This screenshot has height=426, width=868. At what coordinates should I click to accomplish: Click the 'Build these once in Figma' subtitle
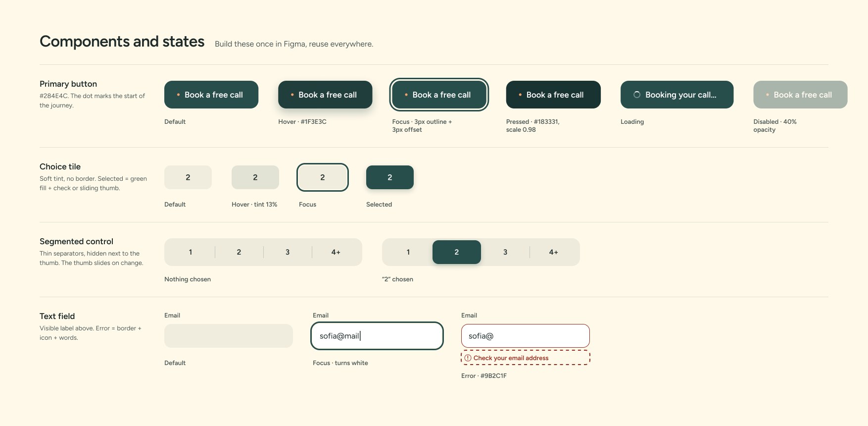294,44
